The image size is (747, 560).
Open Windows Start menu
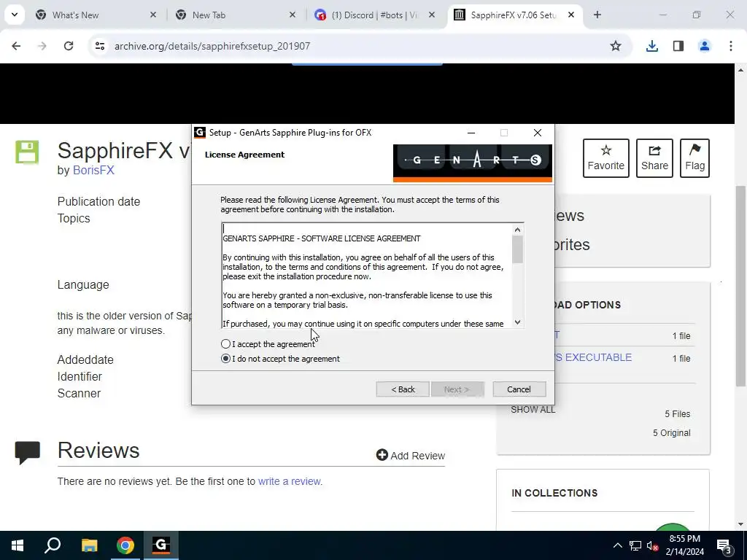(18, 545)
